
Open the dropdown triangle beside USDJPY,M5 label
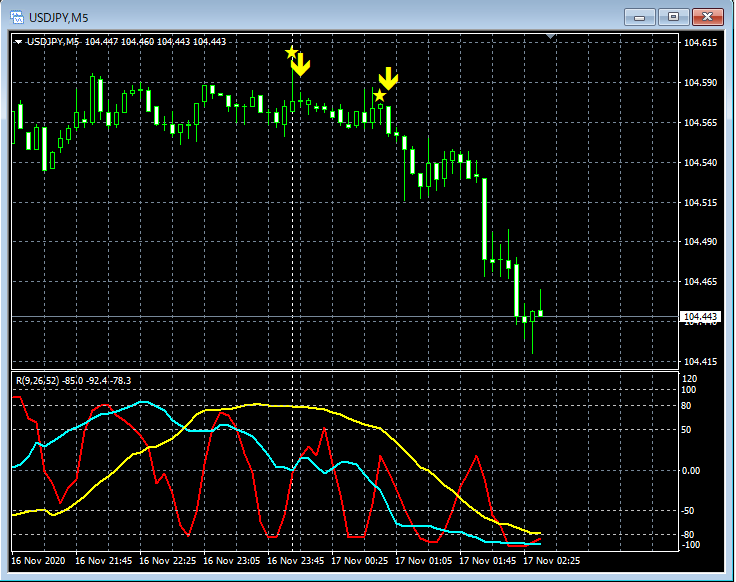coord(19,42)
